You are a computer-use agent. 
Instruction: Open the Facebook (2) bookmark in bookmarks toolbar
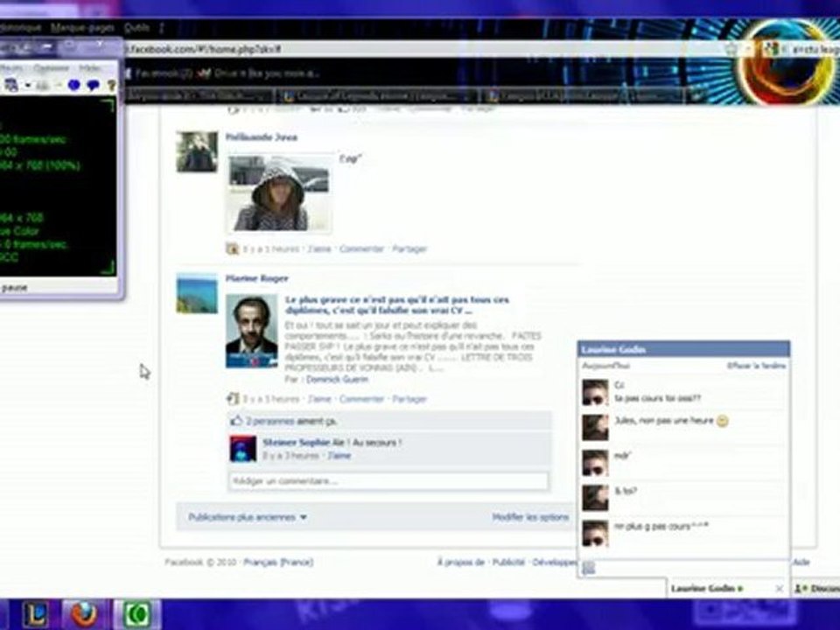coord(158,73)
